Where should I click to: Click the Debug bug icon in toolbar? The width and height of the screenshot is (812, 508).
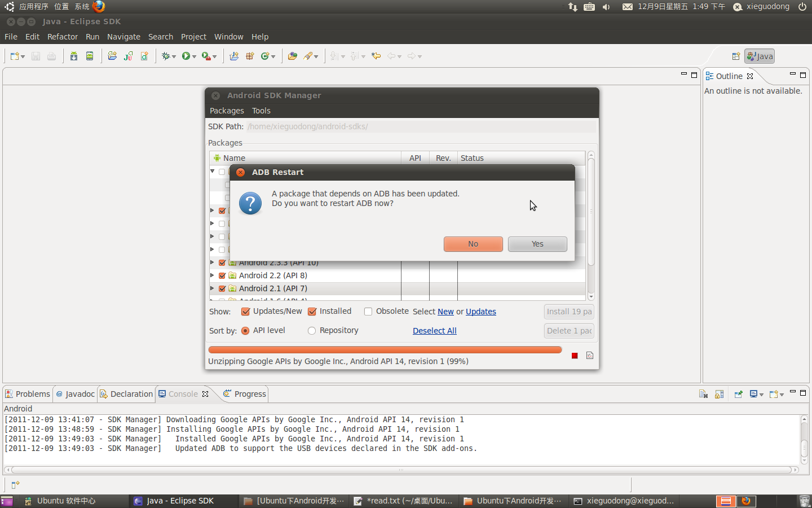coord(166,56)
